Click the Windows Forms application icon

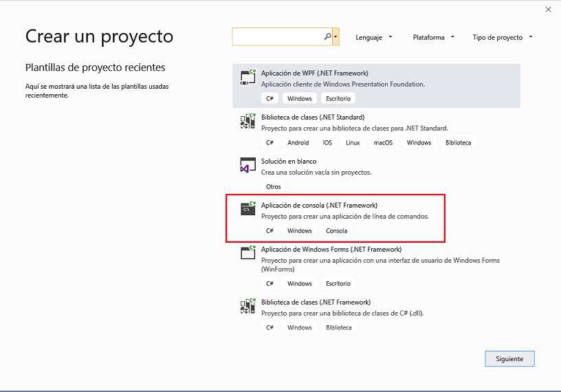pos(247,253)
